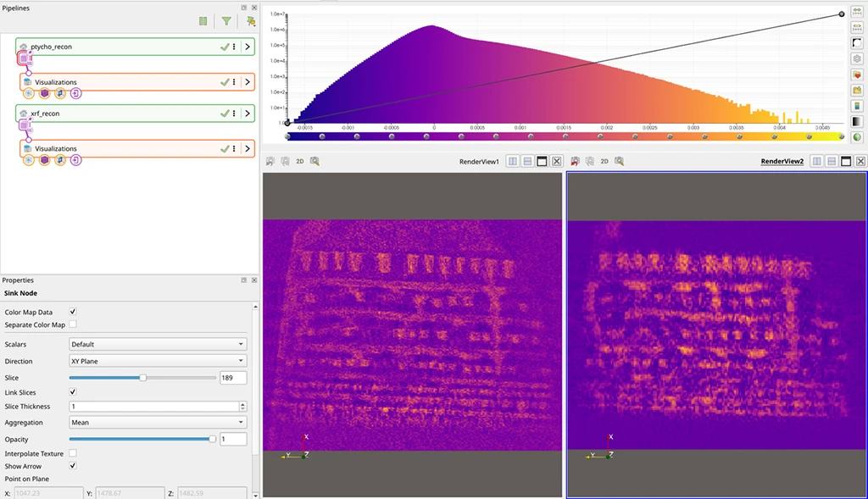Open the ptycho_recon three-dot options menu
Screen dimensions: 868x499
point(234,47)
